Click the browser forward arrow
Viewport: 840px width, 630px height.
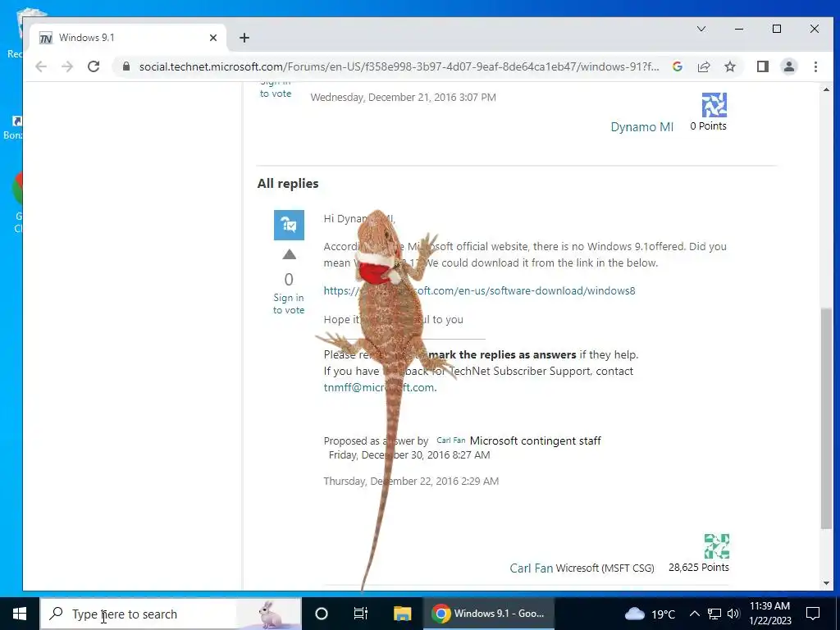coord(67,66)
